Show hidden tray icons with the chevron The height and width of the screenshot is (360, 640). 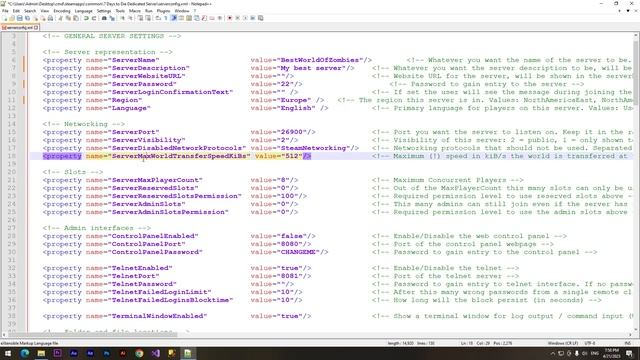point(553,353)
